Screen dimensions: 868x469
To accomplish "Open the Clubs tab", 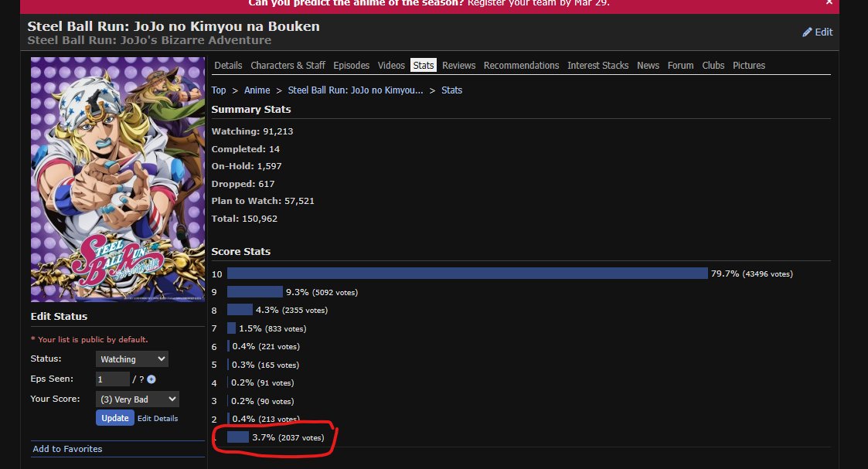I will pyautogui.click(x=713, y=65).
